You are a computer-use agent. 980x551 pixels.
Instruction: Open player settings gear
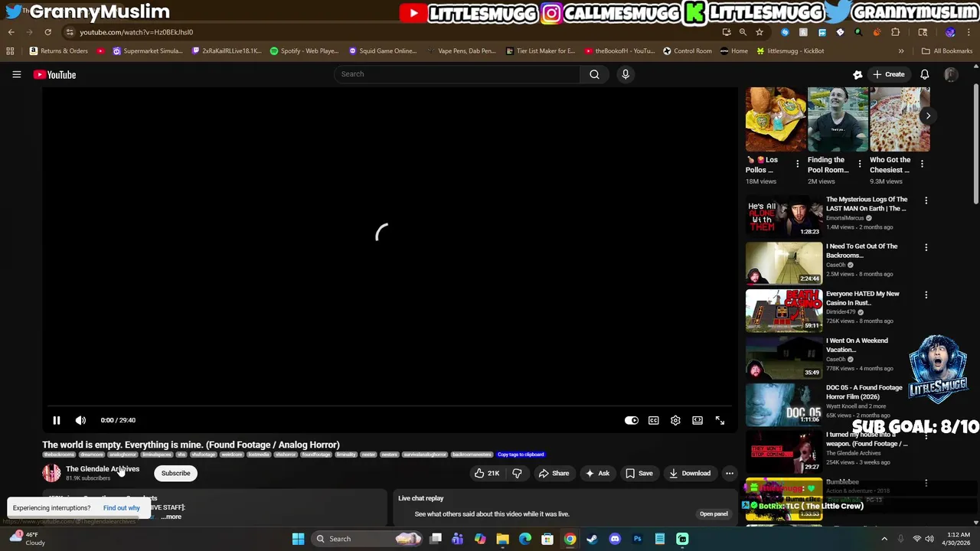675,420
